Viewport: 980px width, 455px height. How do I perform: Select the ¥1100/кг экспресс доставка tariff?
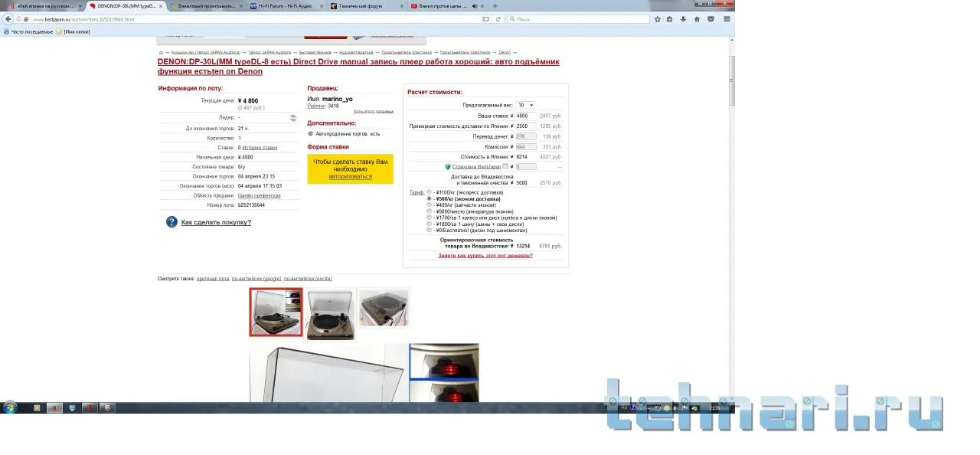(x=429, y=192)
